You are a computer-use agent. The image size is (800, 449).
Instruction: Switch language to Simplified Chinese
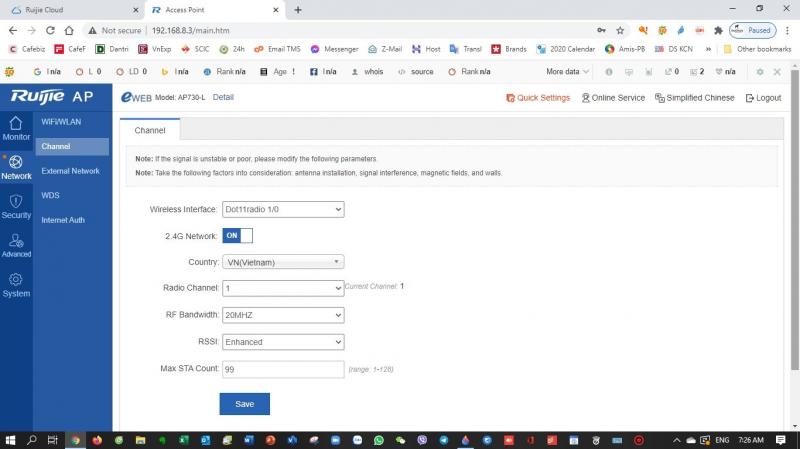click(x=694, y=98)
